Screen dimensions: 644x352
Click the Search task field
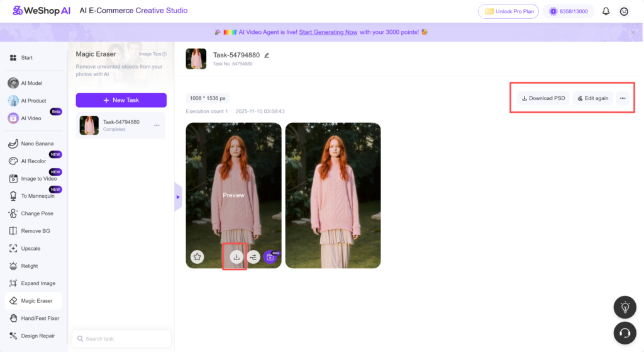pos(121,339)
